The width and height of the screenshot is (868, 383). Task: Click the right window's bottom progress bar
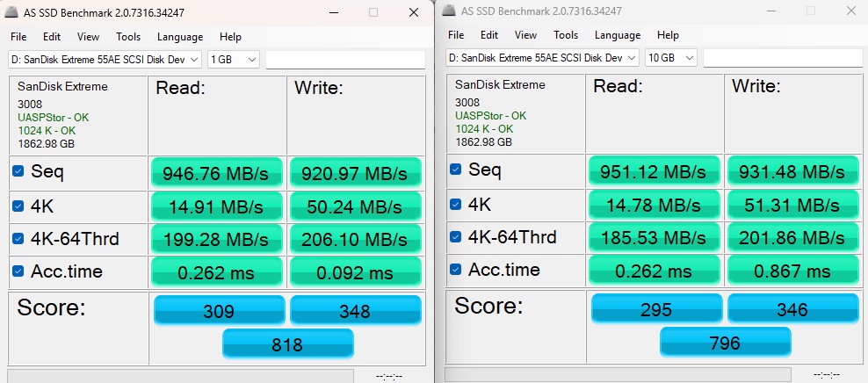point(618,375)
